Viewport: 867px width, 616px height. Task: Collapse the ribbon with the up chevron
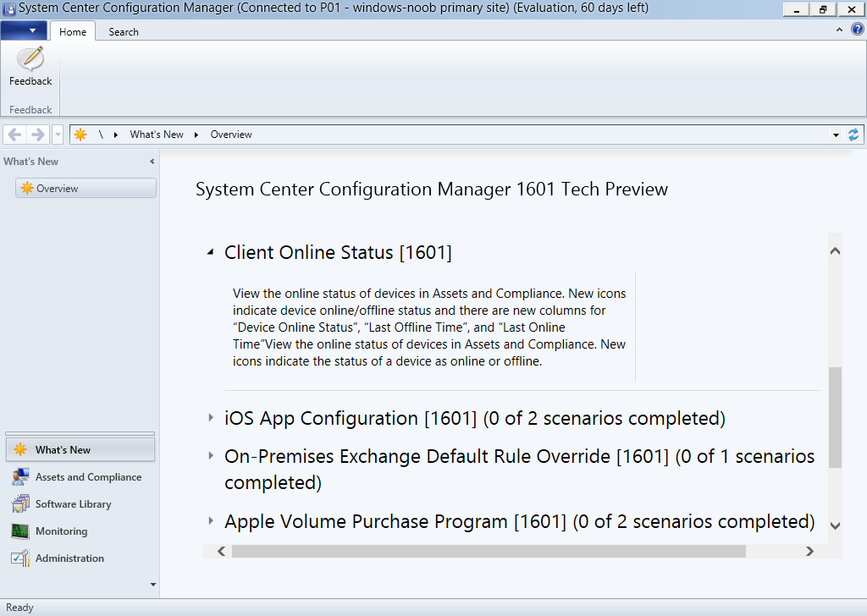click(x=839, y=30)
